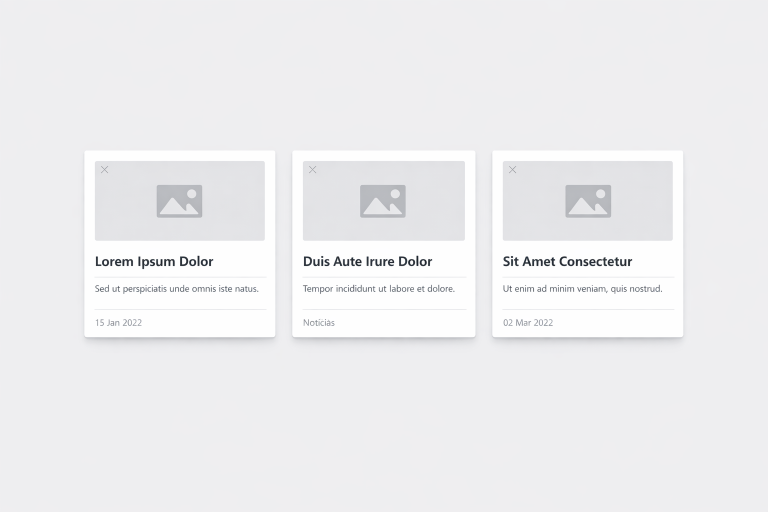Click the X icon on the Sit Amet Consectetur card
The width and height of the screenshot is (768, 512).
point(513,170)
